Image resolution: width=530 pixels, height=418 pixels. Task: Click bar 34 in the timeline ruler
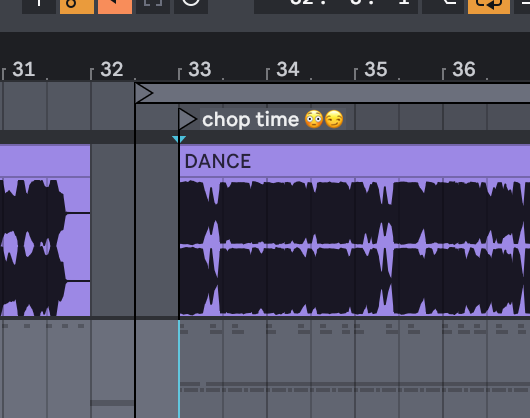point(288,69)
